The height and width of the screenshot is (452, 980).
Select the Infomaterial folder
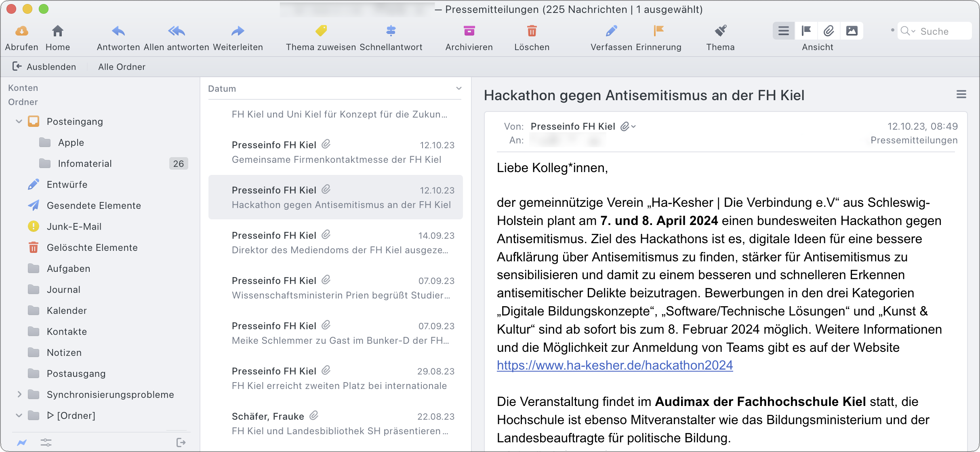[x=85, y=164]
